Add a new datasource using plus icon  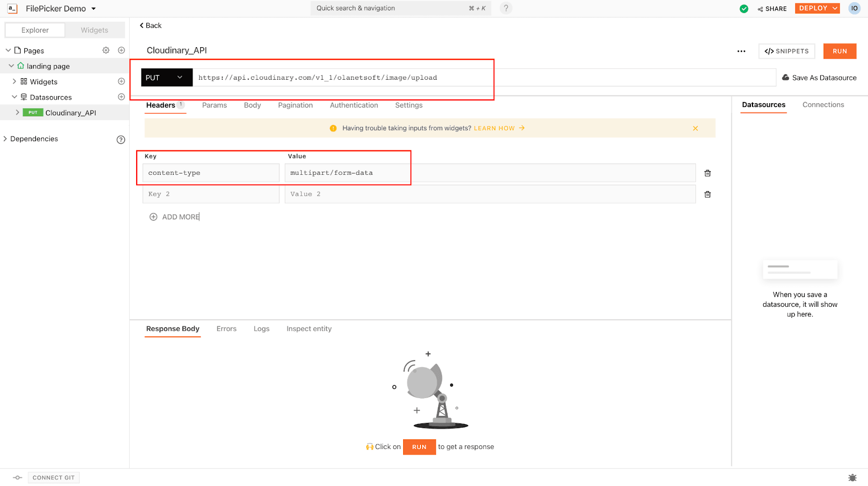coord(122,97)
